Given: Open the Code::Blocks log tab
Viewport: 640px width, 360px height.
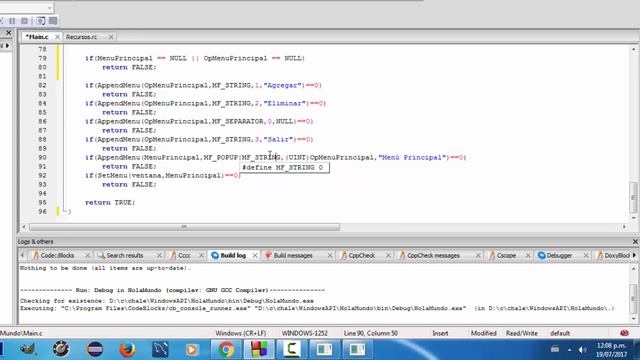Looking at the screenshot, I should [57, 256].
